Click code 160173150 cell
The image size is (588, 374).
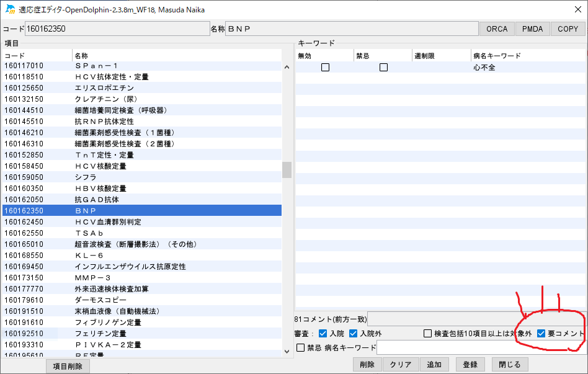pos(37,278)
